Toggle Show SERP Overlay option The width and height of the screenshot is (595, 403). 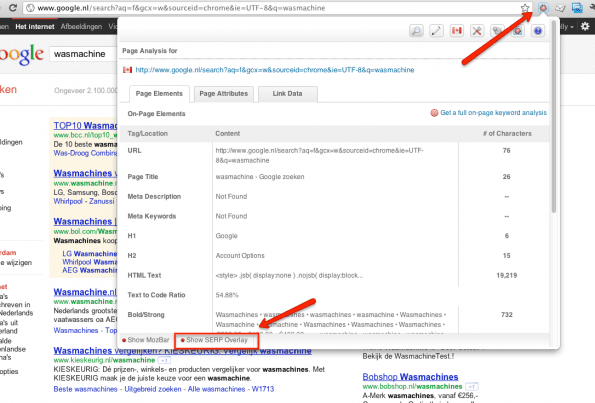(214, 340)
